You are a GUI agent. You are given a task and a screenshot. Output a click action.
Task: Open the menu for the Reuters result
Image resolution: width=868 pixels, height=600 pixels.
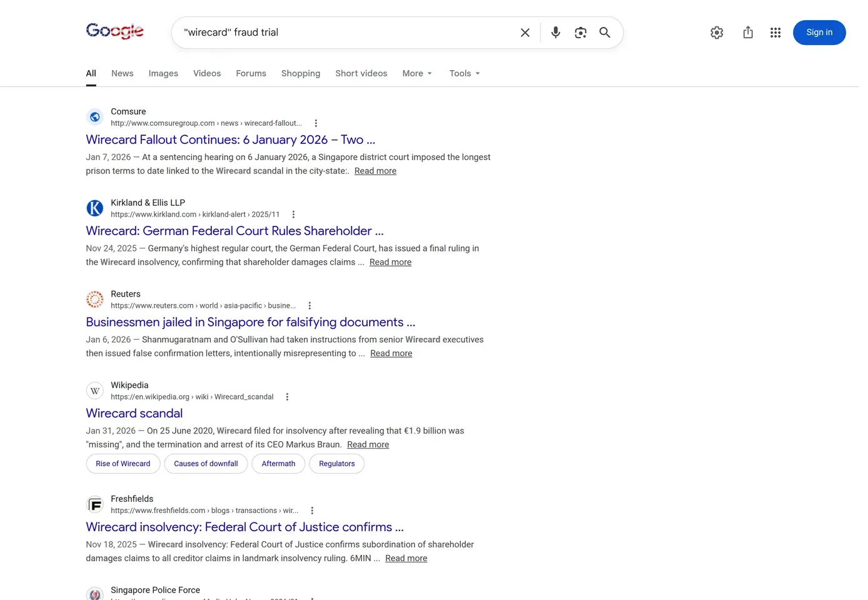point(310,306)
